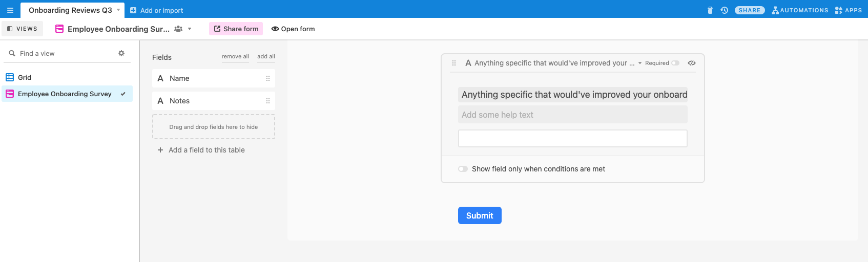This screenshot has height=262, width=868.
Task: Click the Share form button
Action: (236, 29)
